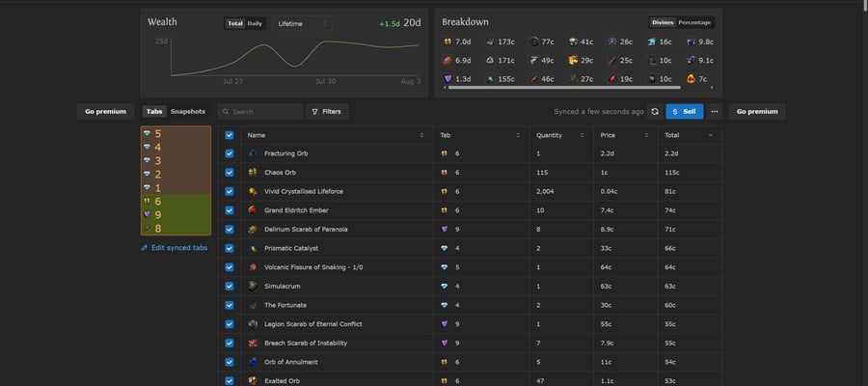Click the Breakdown horizontal scrollbar
Screen dimensions: 868x386
click(563, 88)
